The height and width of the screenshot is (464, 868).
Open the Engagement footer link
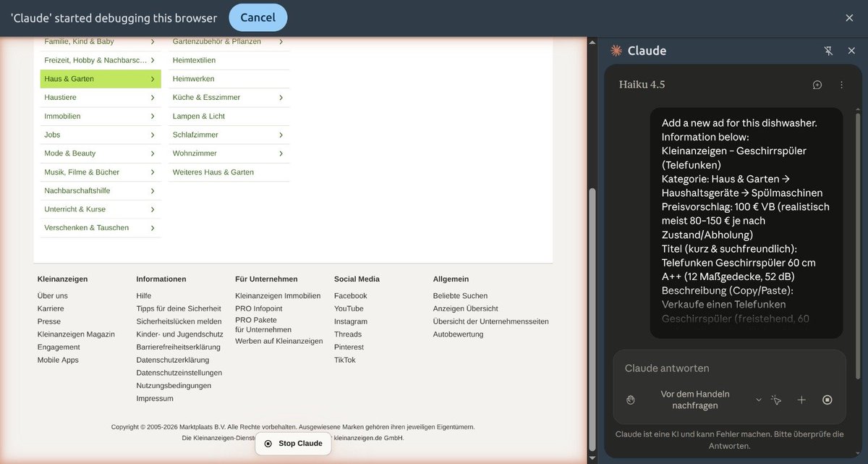pos(59,347)
